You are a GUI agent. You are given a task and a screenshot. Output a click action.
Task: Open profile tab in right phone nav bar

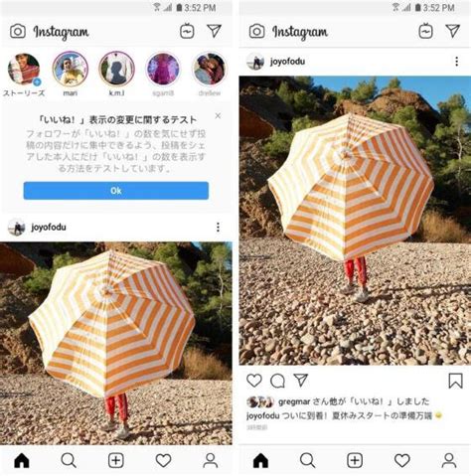coord(449,460)
